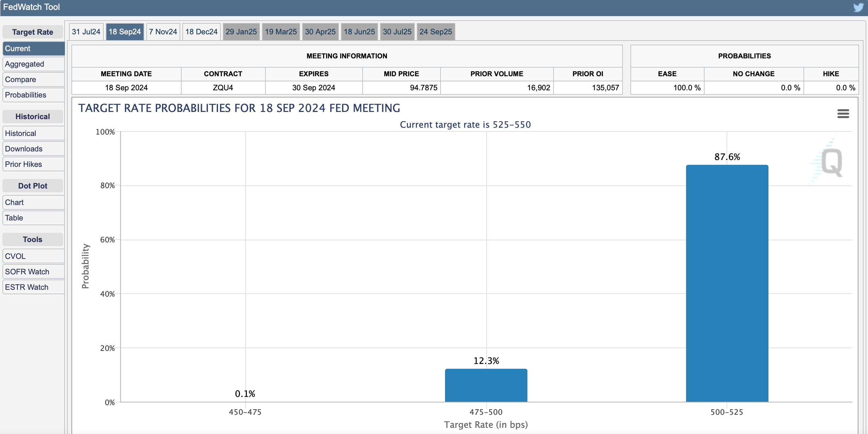Click the Twitter bird icon

(858, 7)
